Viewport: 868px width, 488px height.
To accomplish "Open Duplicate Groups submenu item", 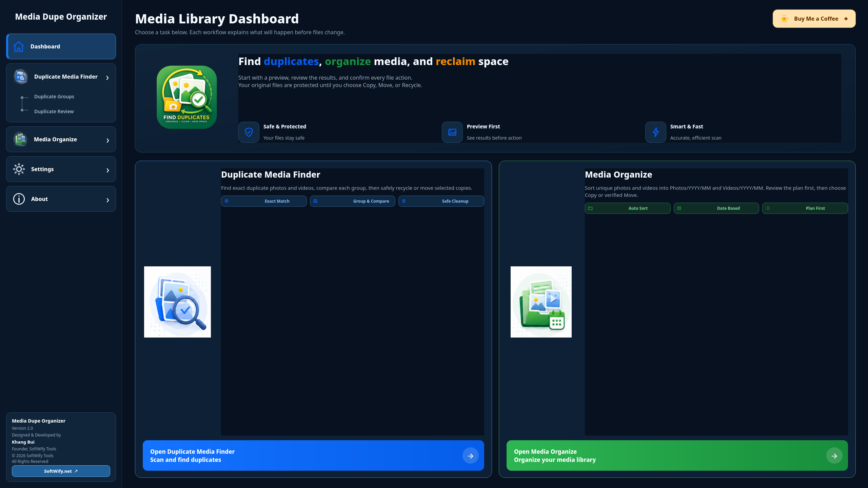I will (54, 97).
